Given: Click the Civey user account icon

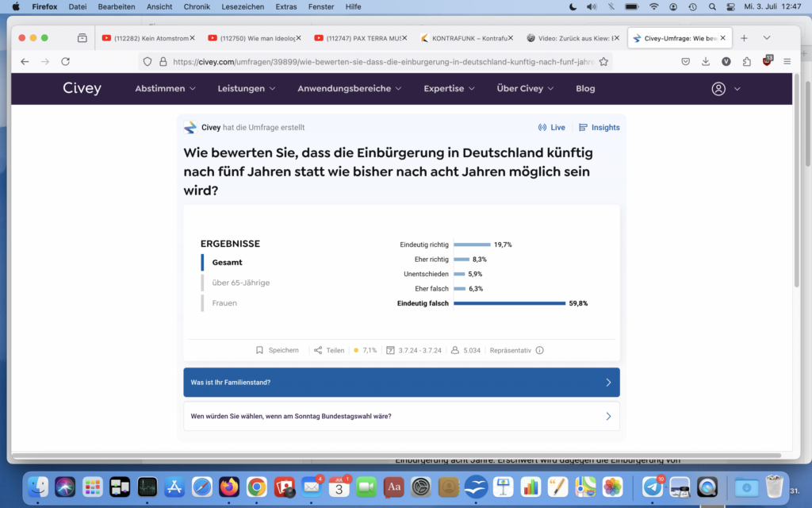Looking at the screenshot, I should [x=718, y=89].
